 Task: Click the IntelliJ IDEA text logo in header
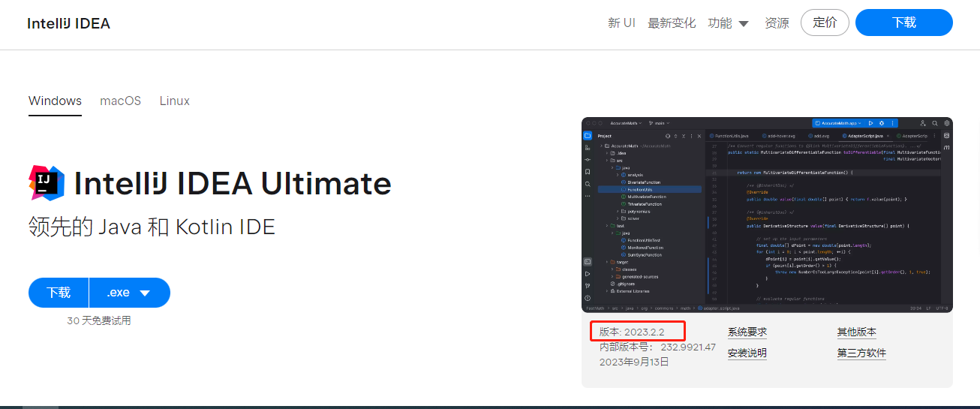[68, 23]
